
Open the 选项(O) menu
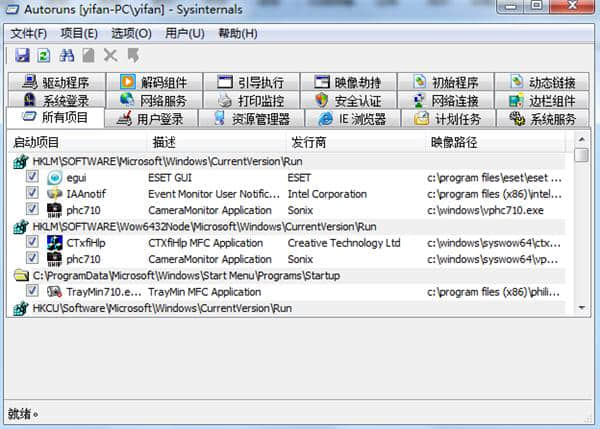click(x=131, y=34)
